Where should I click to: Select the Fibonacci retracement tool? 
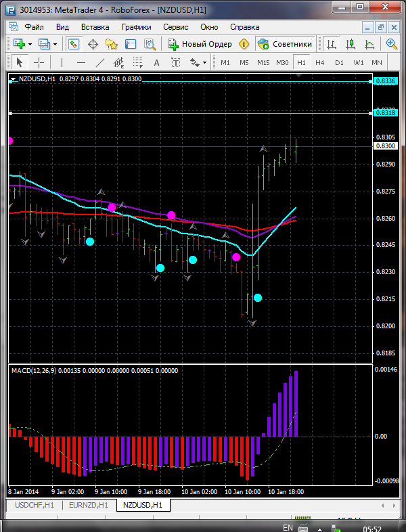point(138,62)
